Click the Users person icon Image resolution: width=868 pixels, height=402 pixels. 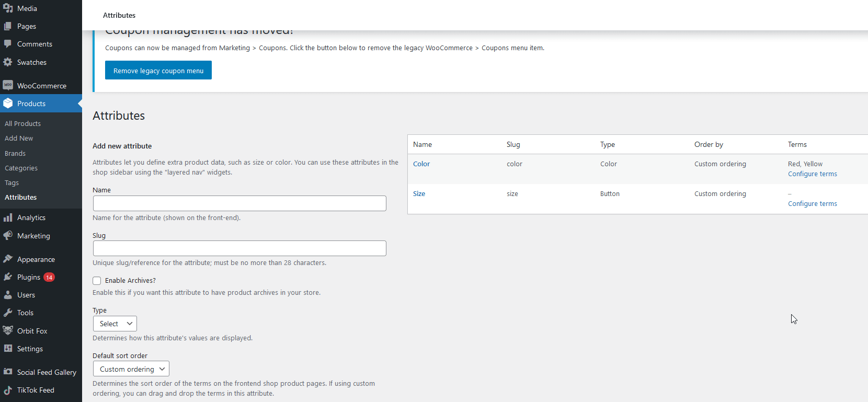point(8,295)
